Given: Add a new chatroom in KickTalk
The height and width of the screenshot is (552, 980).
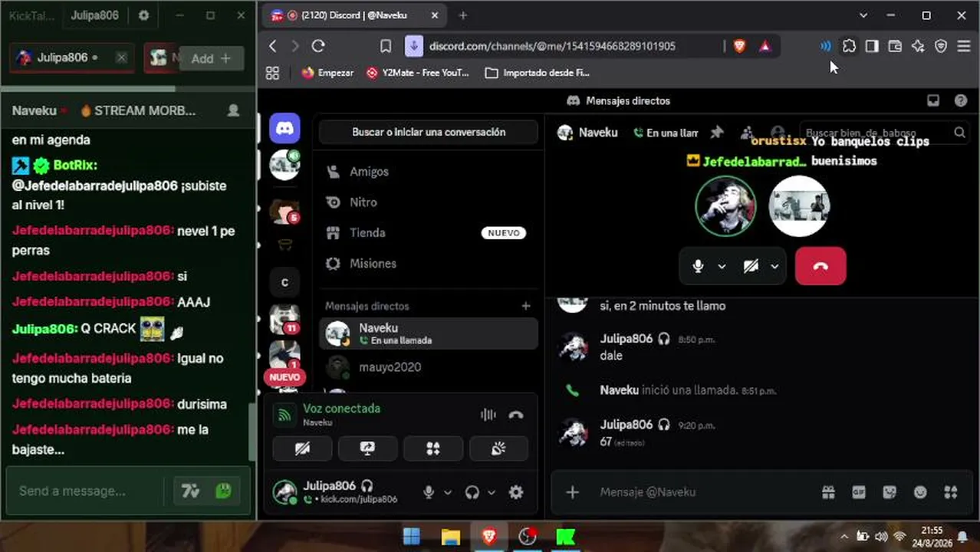Looking at the screenshot, I should pos(211,58).
